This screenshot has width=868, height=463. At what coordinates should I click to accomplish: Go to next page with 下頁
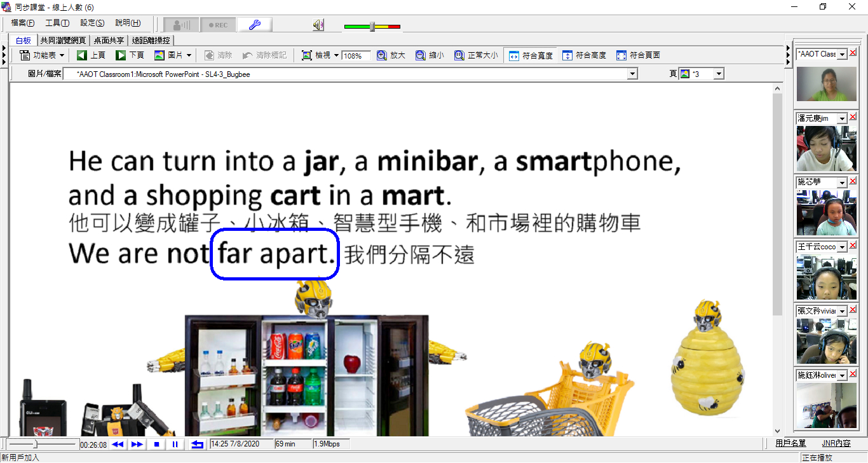130,55
